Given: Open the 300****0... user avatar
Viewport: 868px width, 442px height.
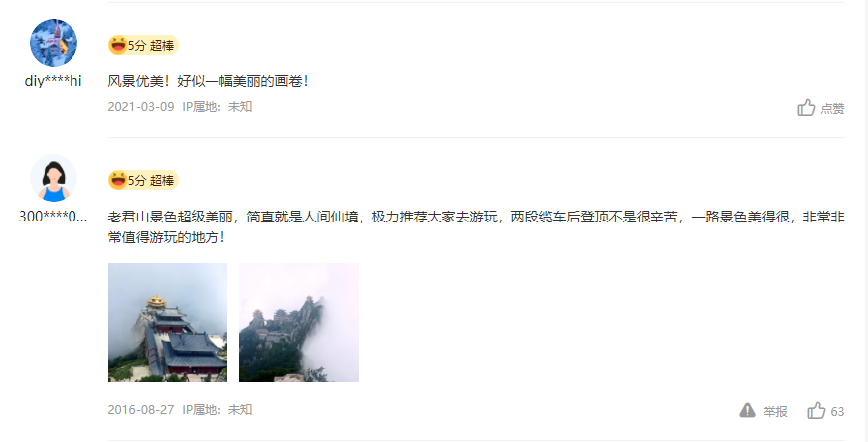Looking at the screenshot, I should point(54,178).
